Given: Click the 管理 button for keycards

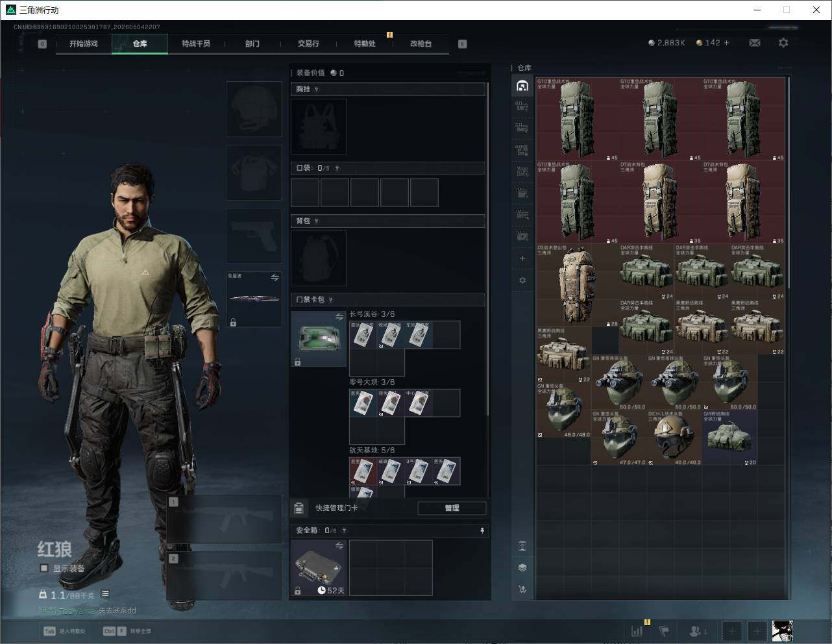Looking at the screenshot, I should point(452,508).
